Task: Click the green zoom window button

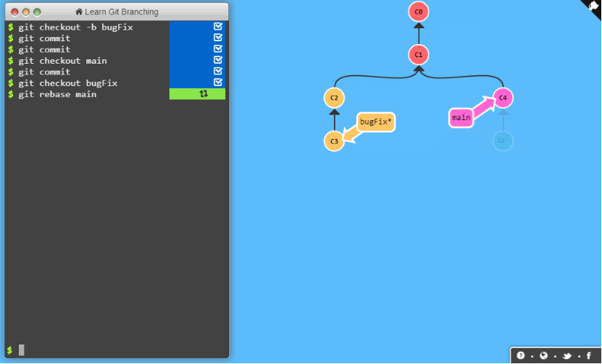Action: click(37, 12)
